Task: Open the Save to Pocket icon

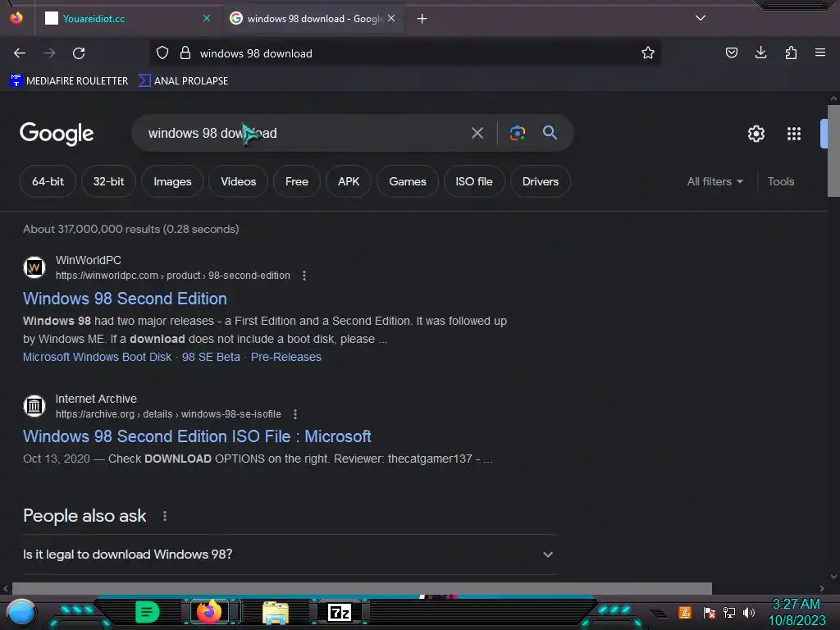Action: point(731,52)
